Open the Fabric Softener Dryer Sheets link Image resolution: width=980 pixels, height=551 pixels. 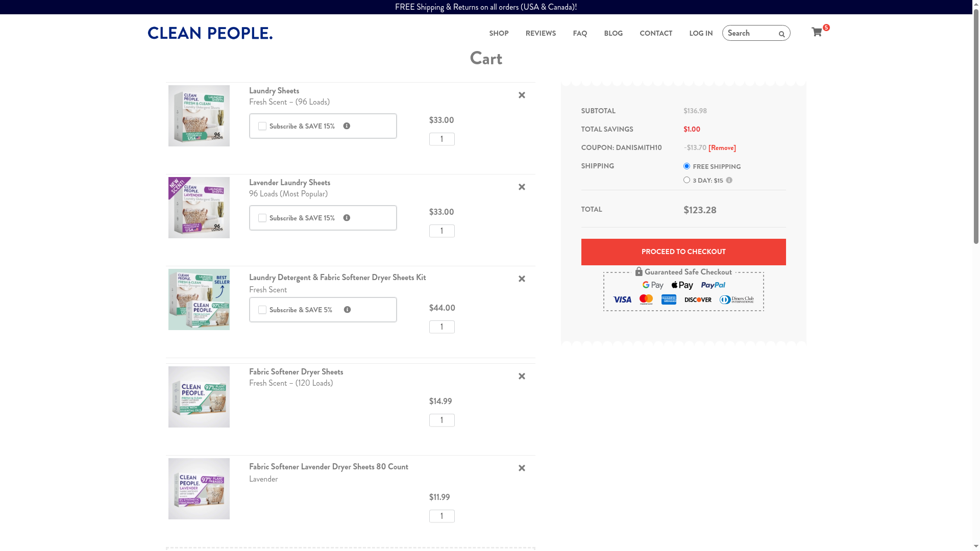tap(296, 372)
